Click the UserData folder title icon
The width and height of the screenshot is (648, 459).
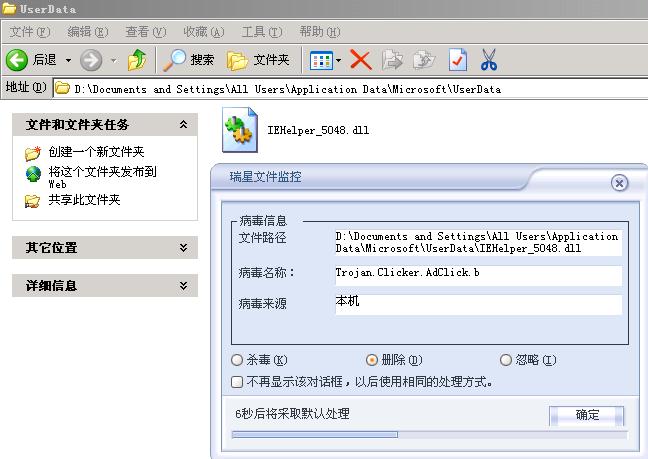[9, 8]
